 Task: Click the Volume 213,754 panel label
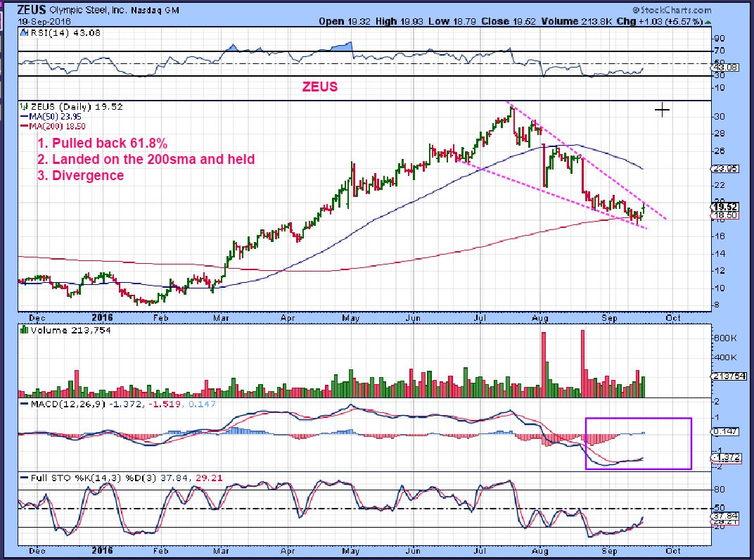coord(70,330)
